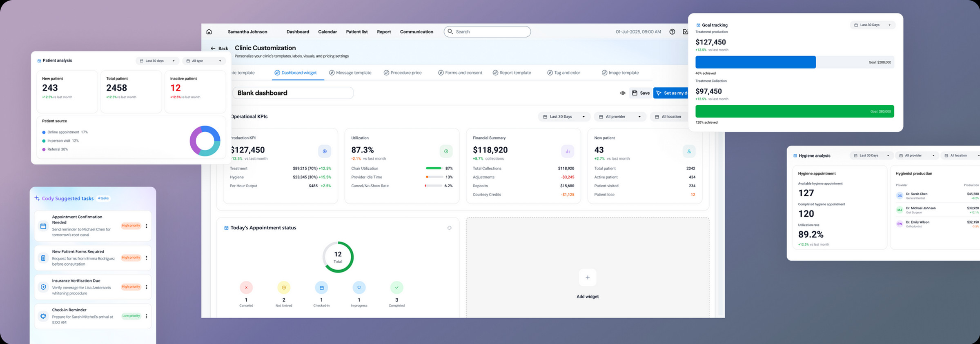Screen dimensions: 980x344
Task: Click the Completed status icon
Action: pos(396,288)
